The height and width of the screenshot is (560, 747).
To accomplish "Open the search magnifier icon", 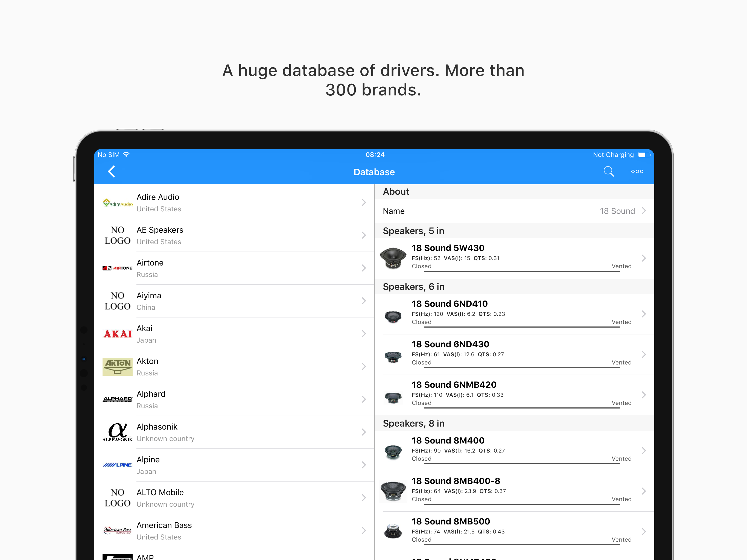I will coord(608,171).
